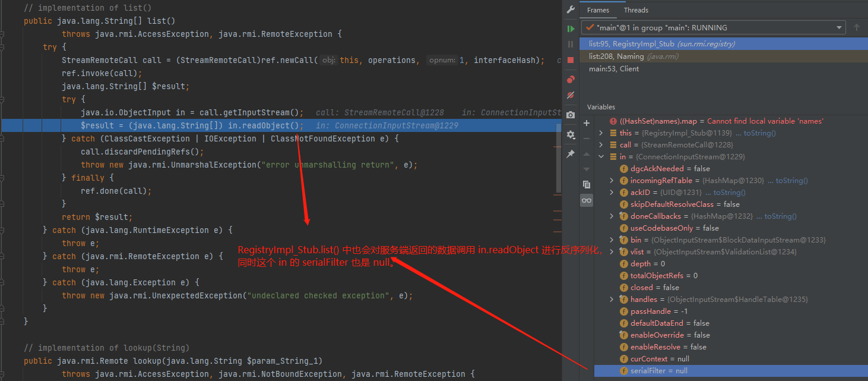The height and width of the screenshot is (381, 868).
Task: Select the dgcAckNeeded = false row
Action: point(731,169)
